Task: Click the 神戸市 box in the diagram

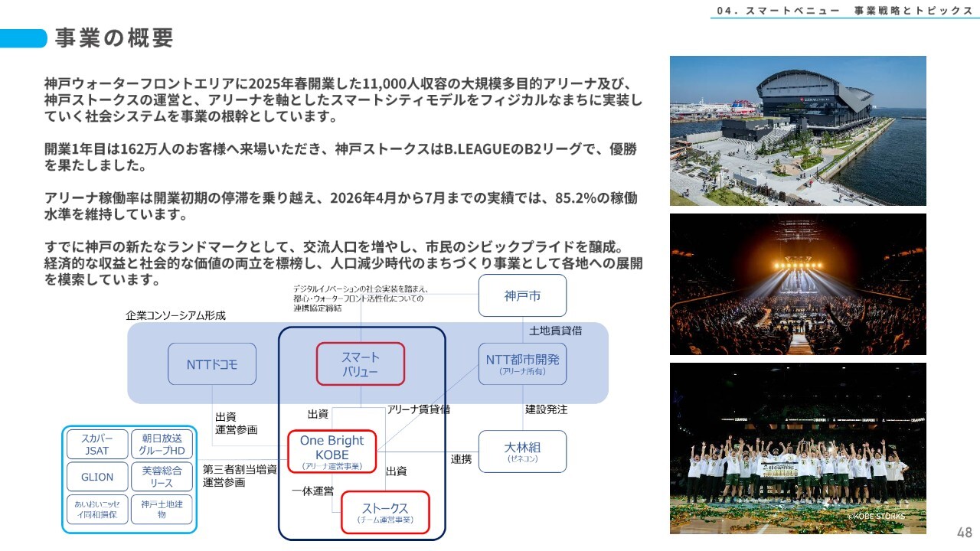Action: tap(523, 295)
